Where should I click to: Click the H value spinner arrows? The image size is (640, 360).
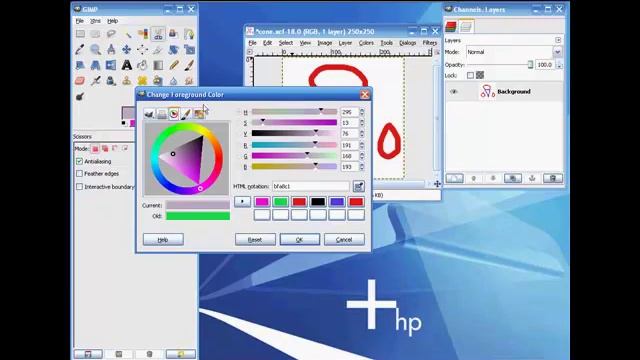pos(362,112)
